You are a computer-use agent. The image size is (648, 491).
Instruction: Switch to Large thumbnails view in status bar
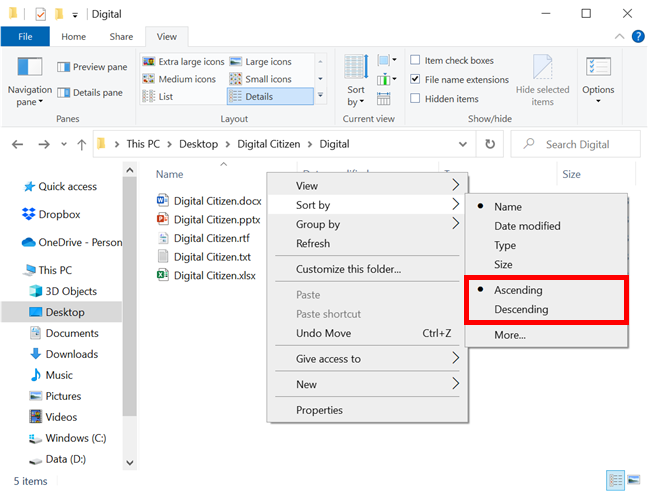point(634,480)
